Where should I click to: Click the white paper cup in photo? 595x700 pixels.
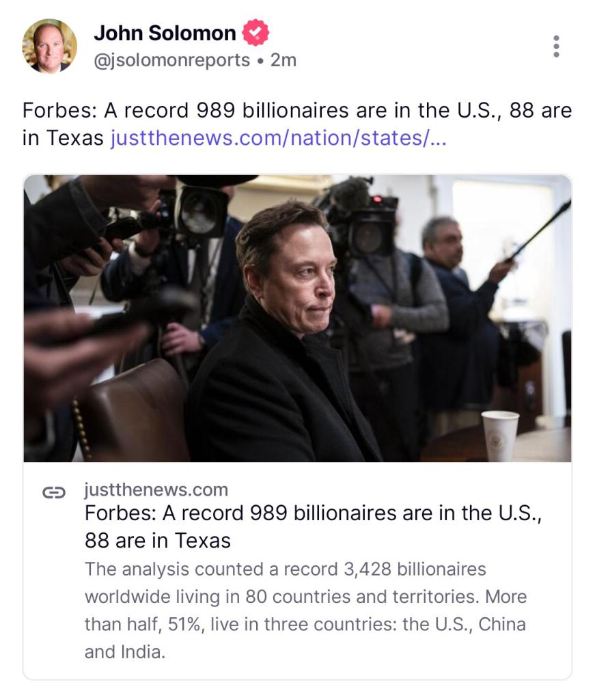[x=500, y=435]
